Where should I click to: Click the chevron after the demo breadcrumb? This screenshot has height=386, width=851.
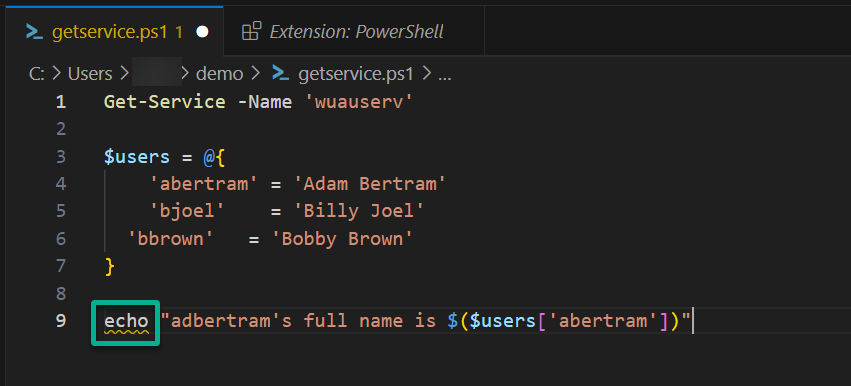[257, 73]
